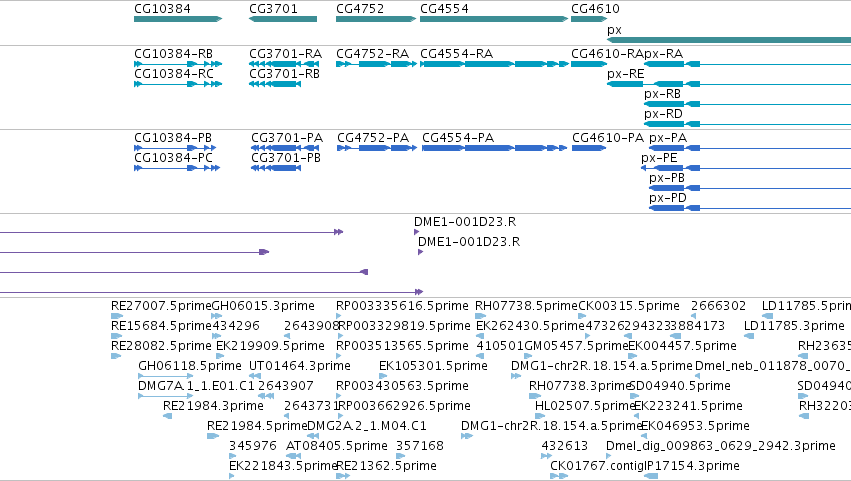Image resolution: width=851 pixels, height=481 pixels.
Task: Select the CG4554-PA protein exon glyph
Action: (x=494, y=148)
